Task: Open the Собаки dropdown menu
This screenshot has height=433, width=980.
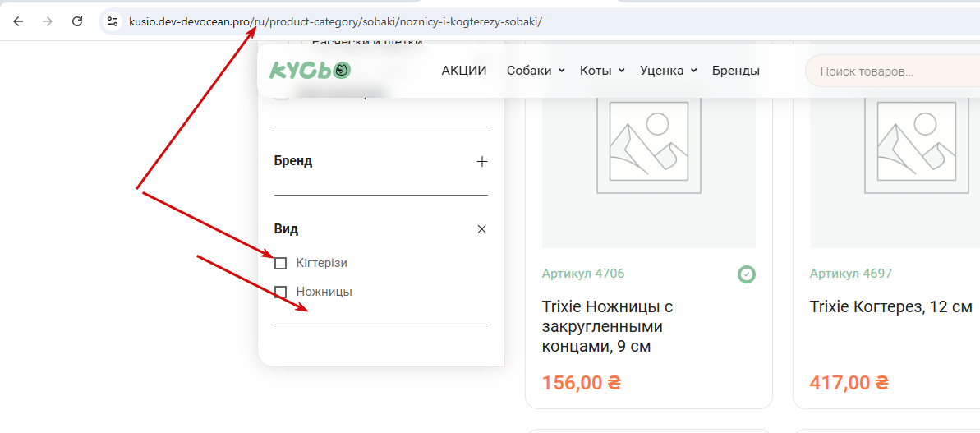Action: [535, 71]
